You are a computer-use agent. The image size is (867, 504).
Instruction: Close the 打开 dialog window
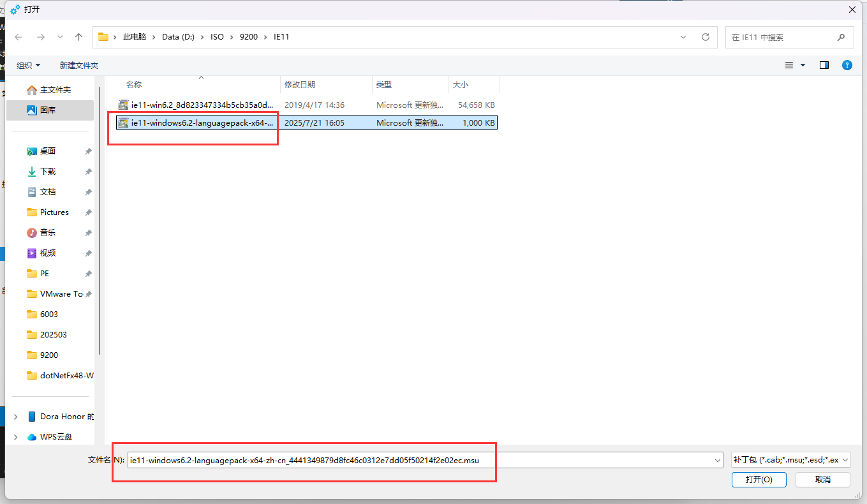coord(852,9)
